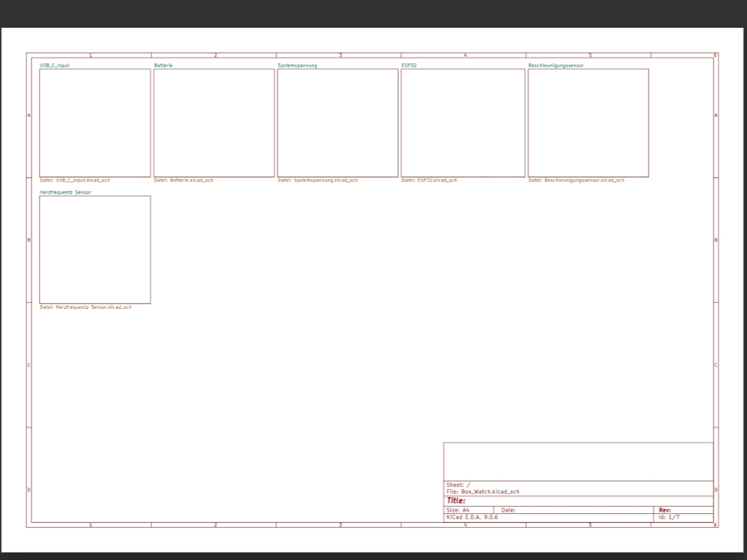Click the 'File: Box_Watch.kicad_sch' title block entry
The width and height of the screenshot is (747, 560).
(x=483, y=492)
